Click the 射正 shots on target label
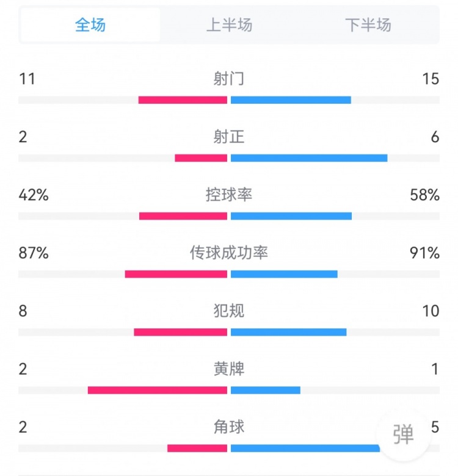Viewport: 458px width, 476px height. click(229, 137)
